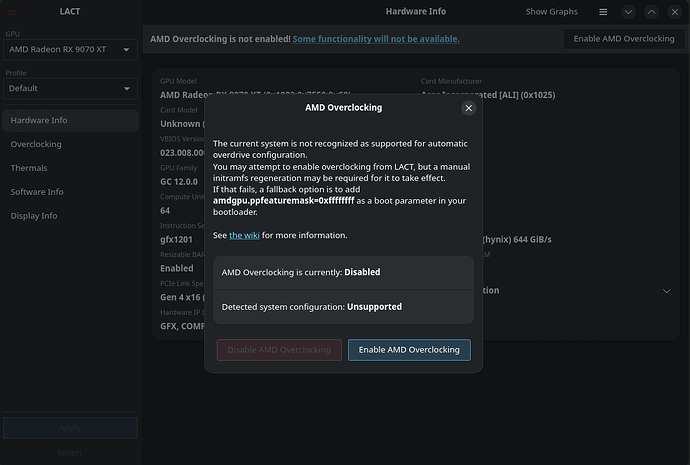The image size is (690, 465).
Task: Close the AMD Overclocking dialog
Action: click(x=469, y=108)
